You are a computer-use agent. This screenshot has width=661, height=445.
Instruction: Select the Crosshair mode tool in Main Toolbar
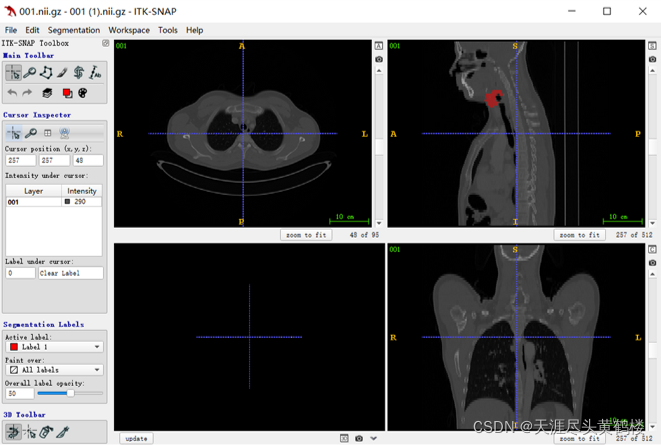(x=13, y=72)
